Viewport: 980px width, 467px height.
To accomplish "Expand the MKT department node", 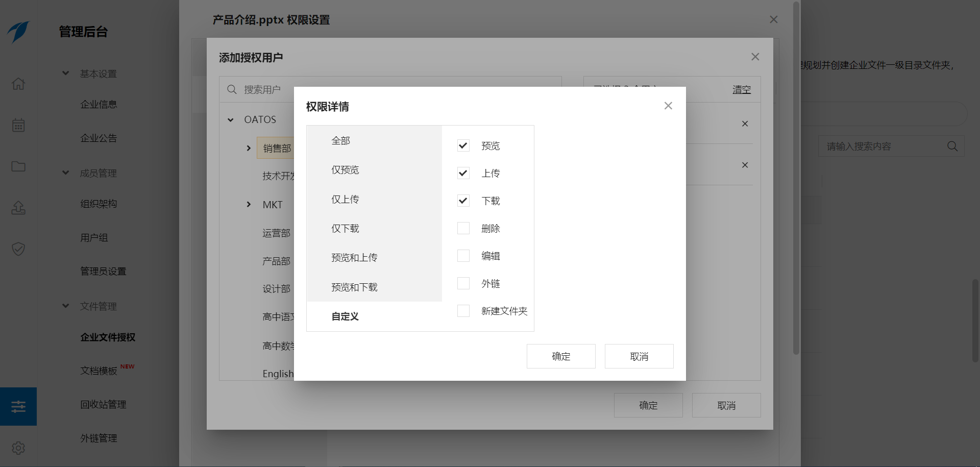I will point(249,205).
